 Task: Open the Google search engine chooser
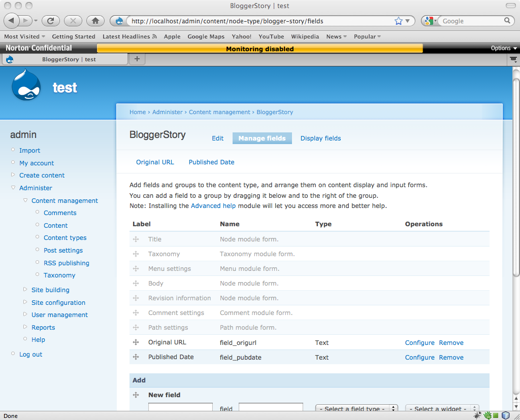pyautogui.click(x=430, y=21)
